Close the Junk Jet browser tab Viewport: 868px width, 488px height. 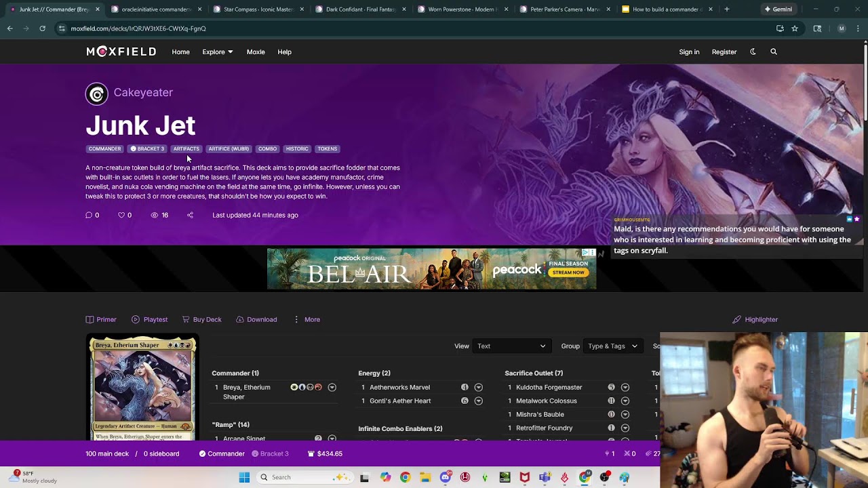[x=97, y=9]
